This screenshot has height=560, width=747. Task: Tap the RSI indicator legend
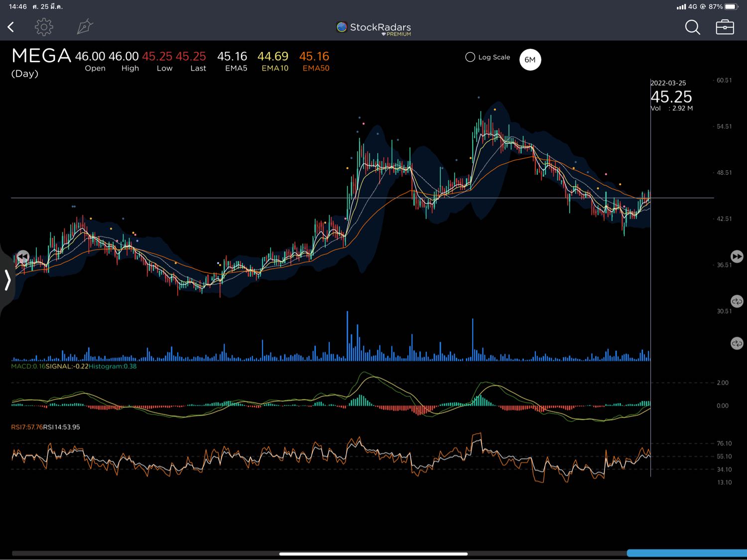click(x=45, y=427)
